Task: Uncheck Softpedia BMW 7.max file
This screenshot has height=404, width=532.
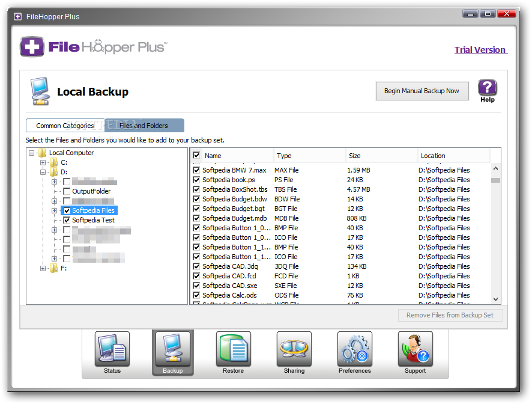Action: point(196,170)
